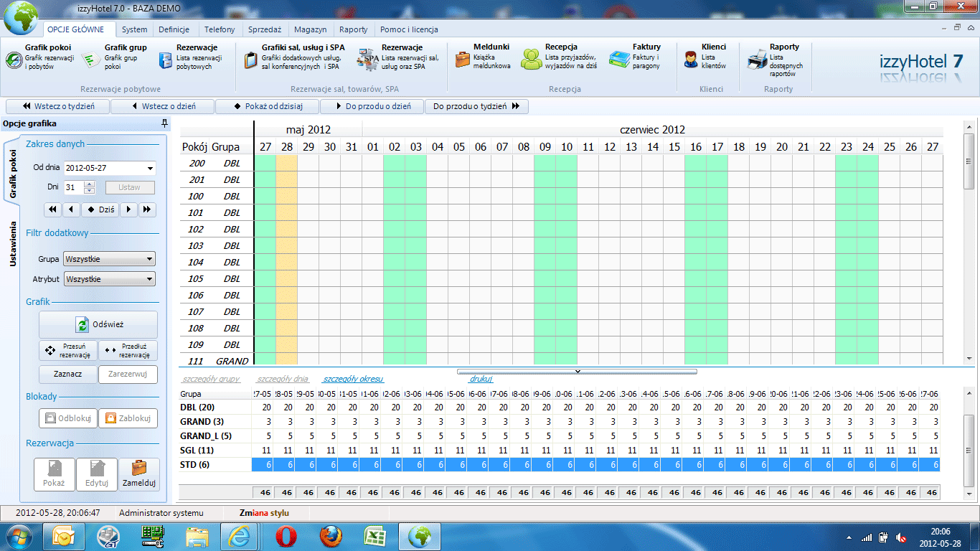Pin the Opcje grafika panel

tap(164, 123)
